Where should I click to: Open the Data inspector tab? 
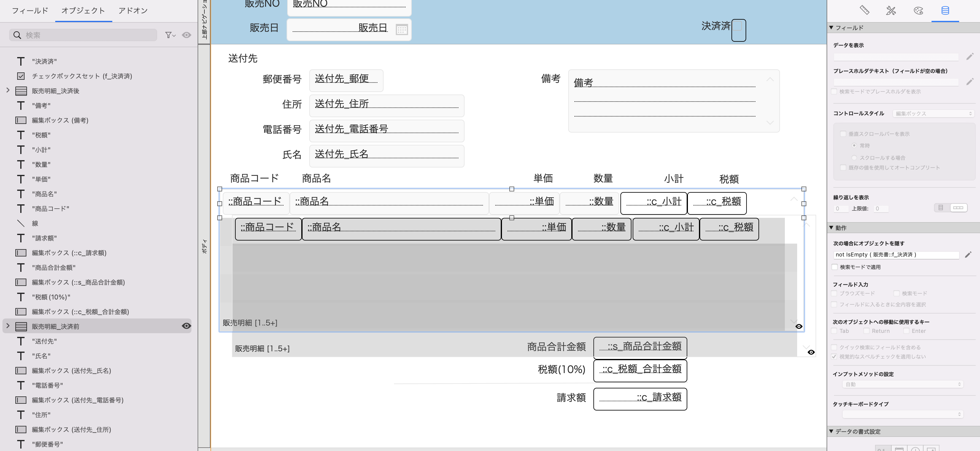[945, 10]
